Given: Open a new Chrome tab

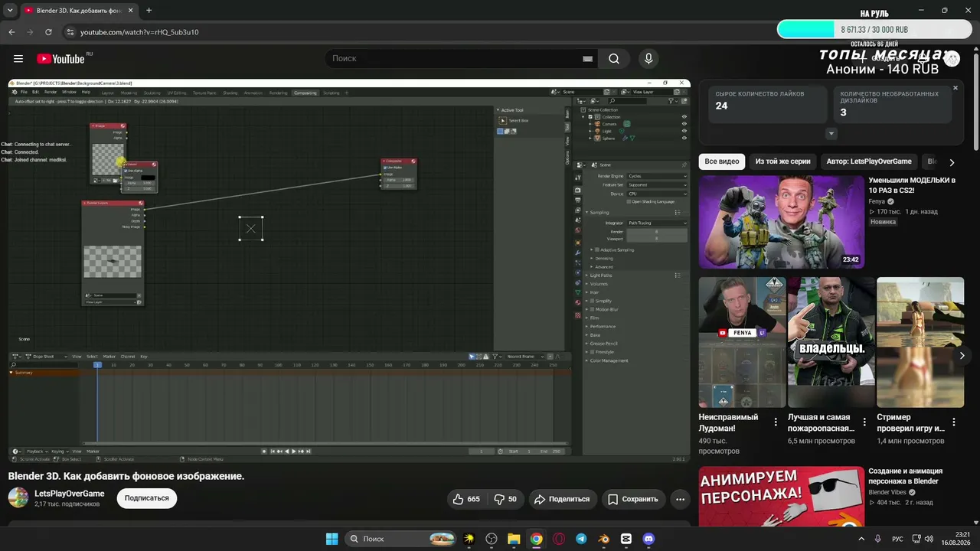Looking at the screenshot, I should tap(149, 11).
